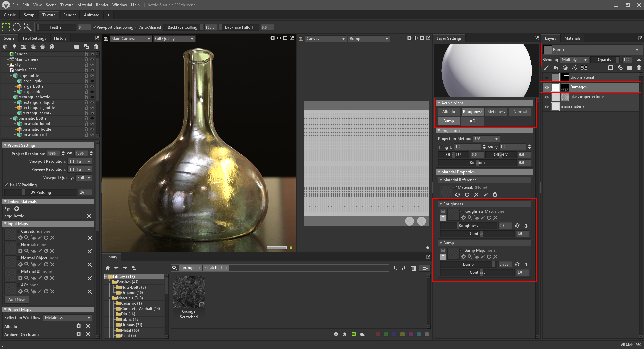Collapse the Project Settings section
The width and height of the screenshot is (644, 349).
tap(5, 145)
